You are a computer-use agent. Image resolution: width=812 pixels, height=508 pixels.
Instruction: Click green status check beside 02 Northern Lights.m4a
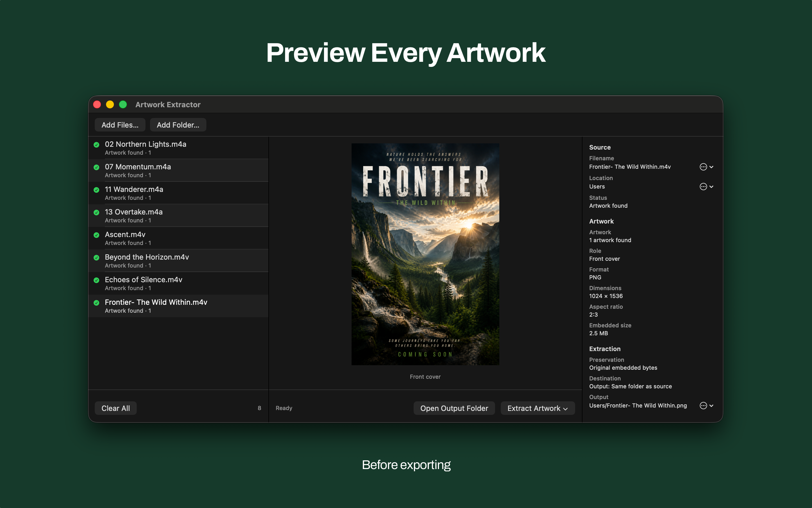tap(96, 145)
